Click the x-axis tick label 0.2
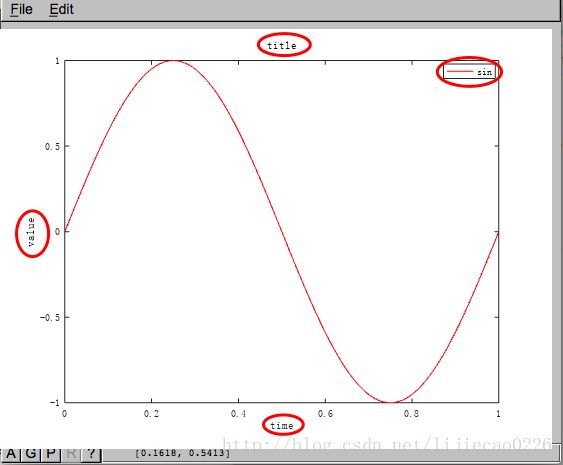The height and width of the screenshot is (465, 563). point(151,414)
